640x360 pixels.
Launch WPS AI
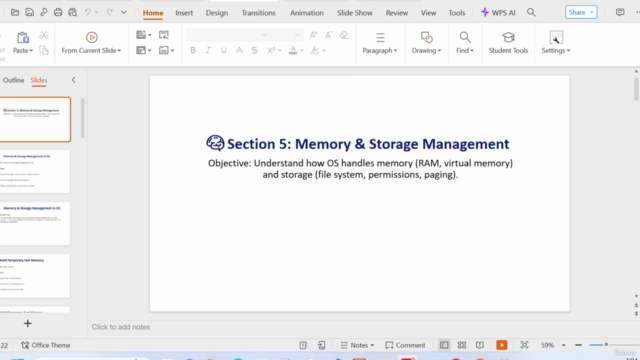pyautogui.click(x=498, y=13)
